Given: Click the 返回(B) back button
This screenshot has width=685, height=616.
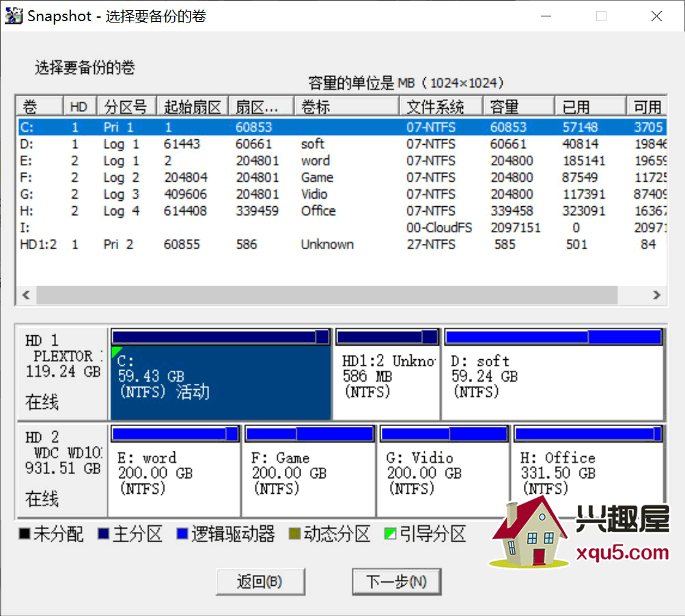Looking at the screenshot, I should pos(260,582).
